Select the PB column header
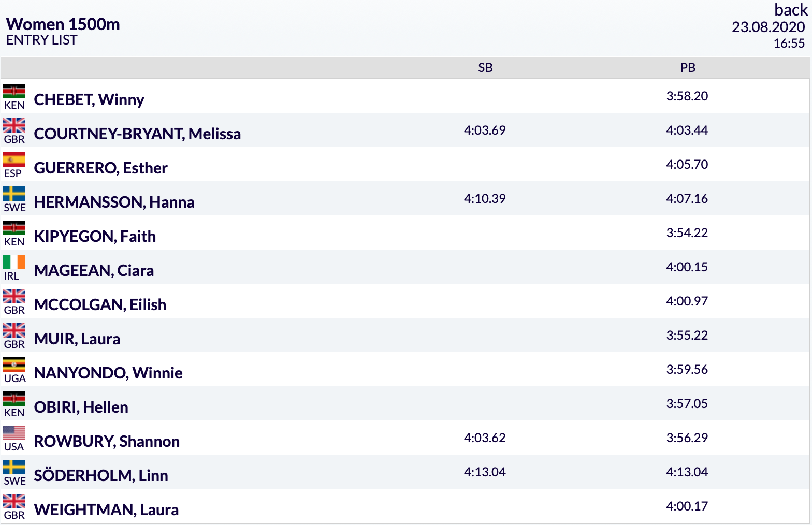This screenshot has height=525, width=812. point(688,68)
